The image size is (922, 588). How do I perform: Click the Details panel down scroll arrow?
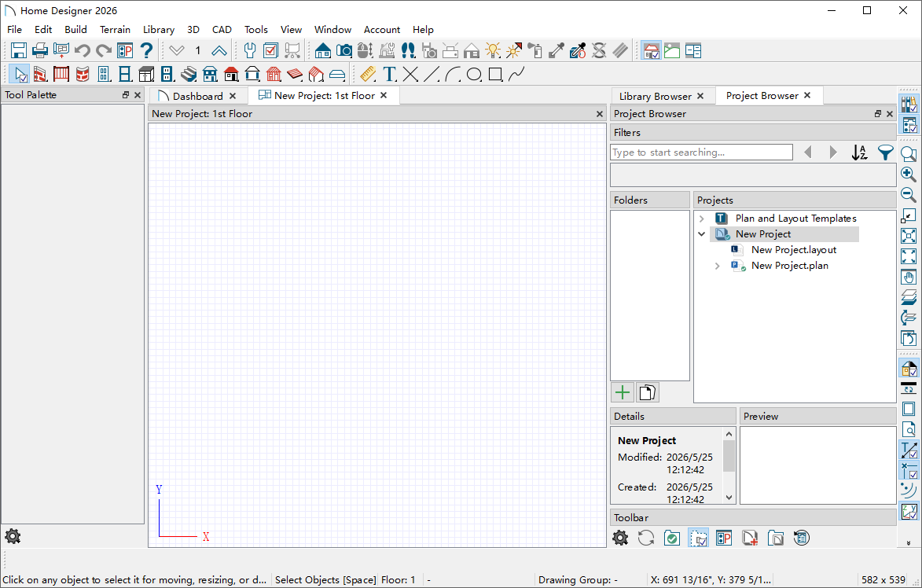click(x=729, y=498)
